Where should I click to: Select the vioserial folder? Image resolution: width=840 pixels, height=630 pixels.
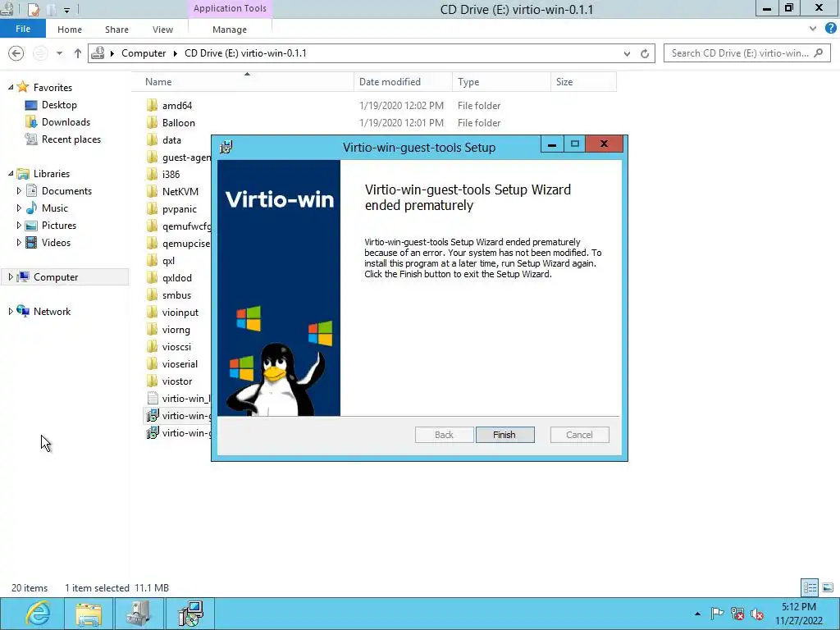click(180, 363)
